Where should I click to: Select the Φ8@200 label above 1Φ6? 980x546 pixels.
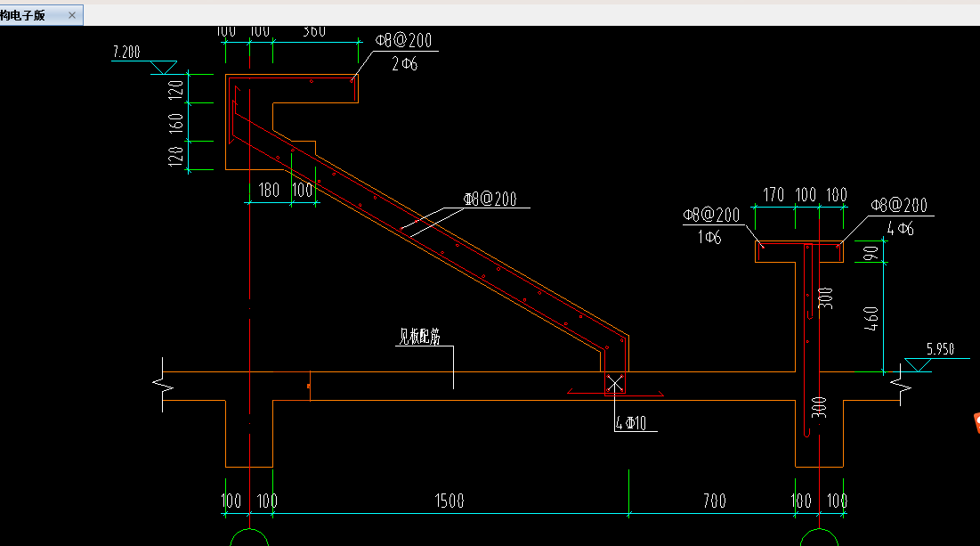point(711,216)
